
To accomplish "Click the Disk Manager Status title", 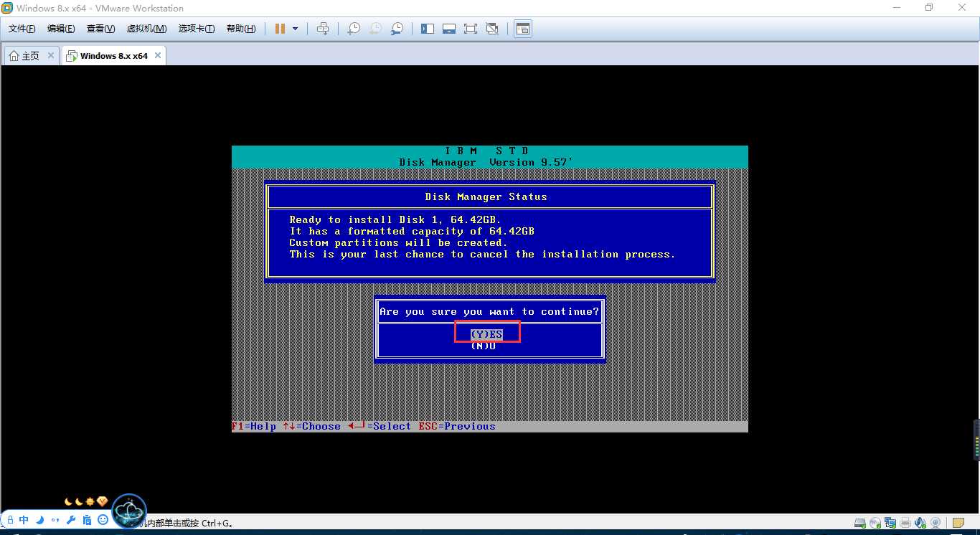I will tap(486, 197).
